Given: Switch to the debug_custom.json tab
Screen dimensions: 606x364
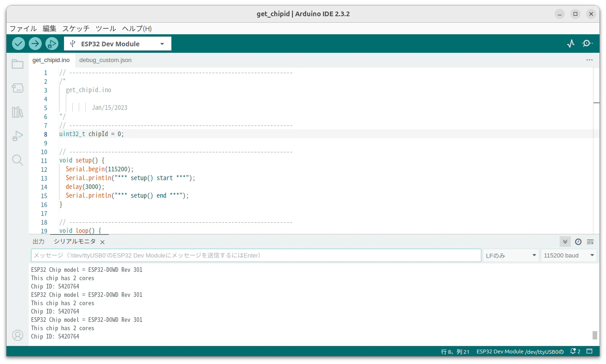Looking at the screenshot, I should point(105,60).
